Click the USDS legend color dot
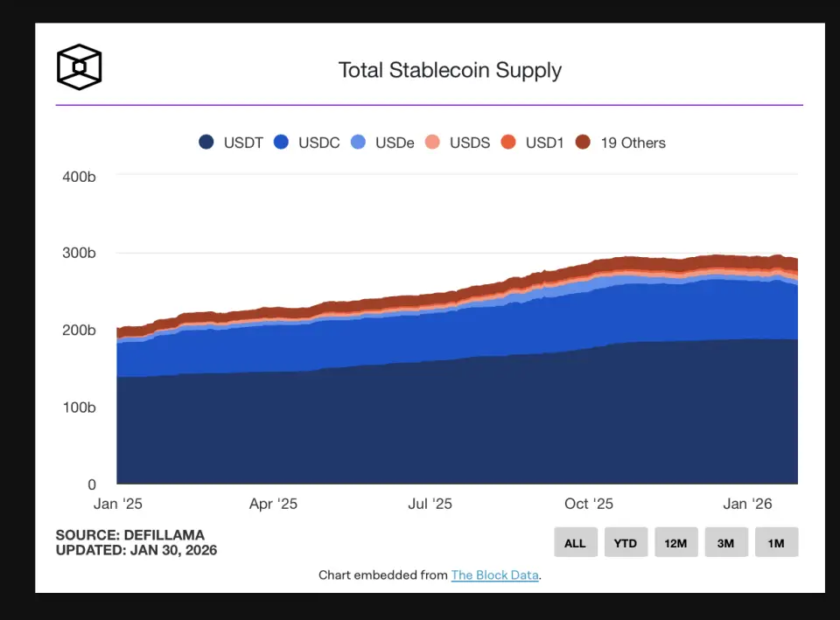This screenshot has width=840, height=620. pos(432,143)
